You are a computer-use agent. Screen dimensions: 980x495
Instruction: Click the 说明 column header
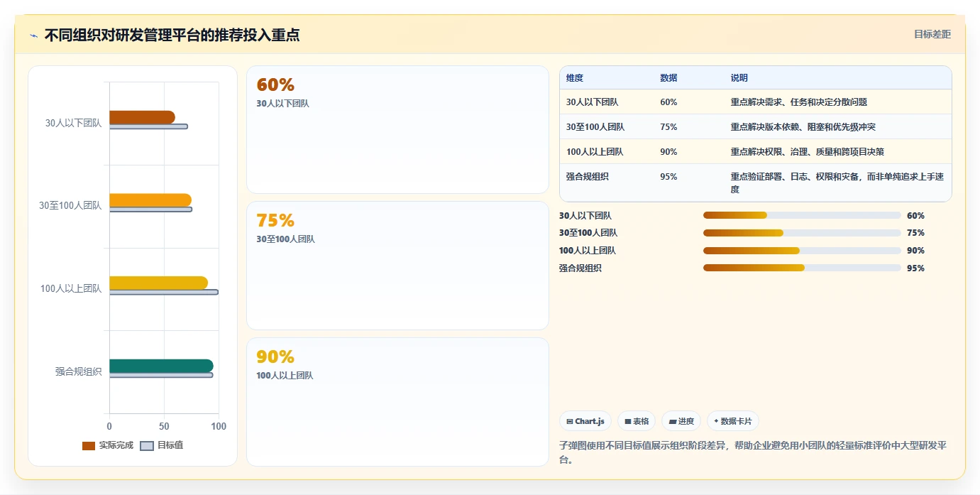click(739, 78)
